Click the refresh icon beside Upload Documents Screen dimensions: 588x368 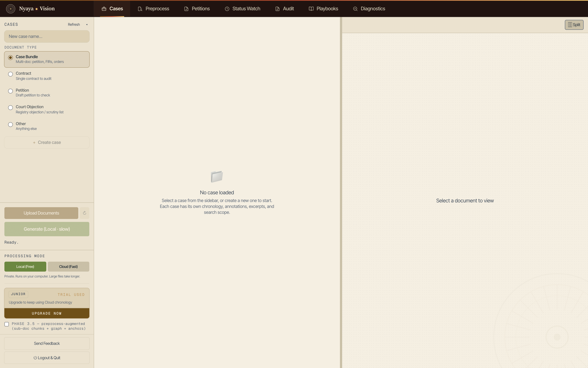click(84, 213)
